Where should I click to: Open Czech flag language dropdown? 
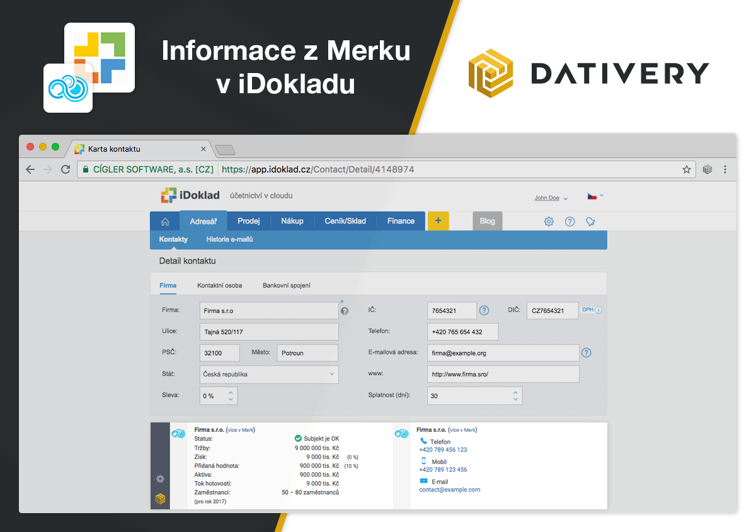click(x=595, y=196)
